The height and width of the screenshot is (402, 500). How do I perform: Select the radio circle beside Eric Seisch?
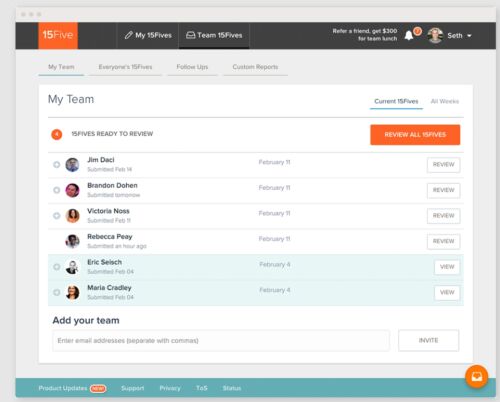(57, 267)
